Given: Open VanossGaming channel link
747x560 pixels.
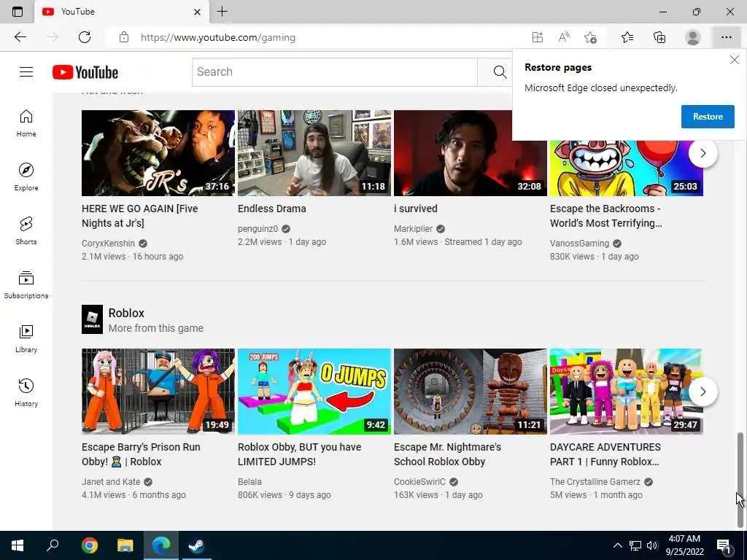Looking at the screenshot, I should (579, 244).
